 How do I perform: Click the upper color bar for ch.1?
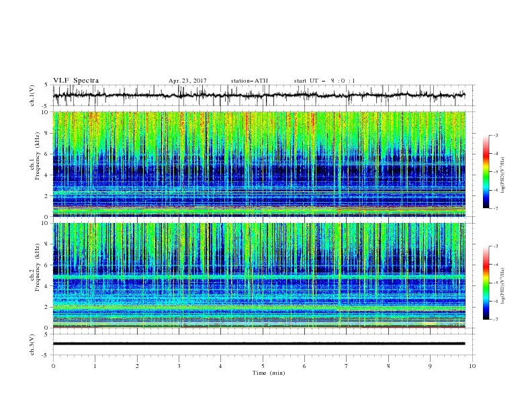click(486, 172)
